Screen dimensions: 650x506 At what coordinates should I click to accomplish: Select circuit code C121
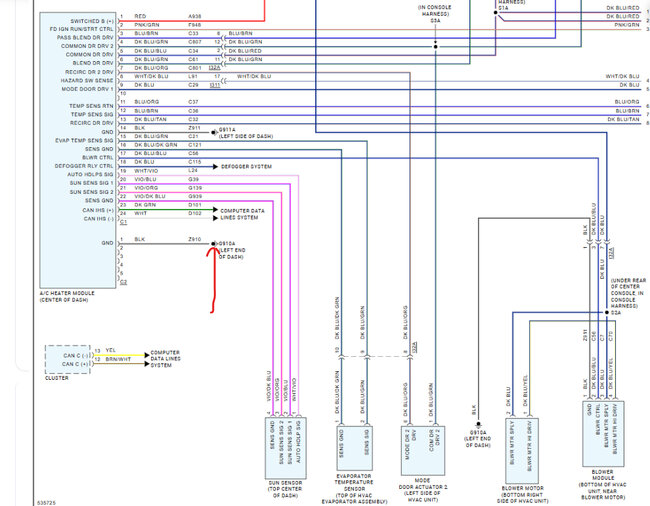pos(194,145)
